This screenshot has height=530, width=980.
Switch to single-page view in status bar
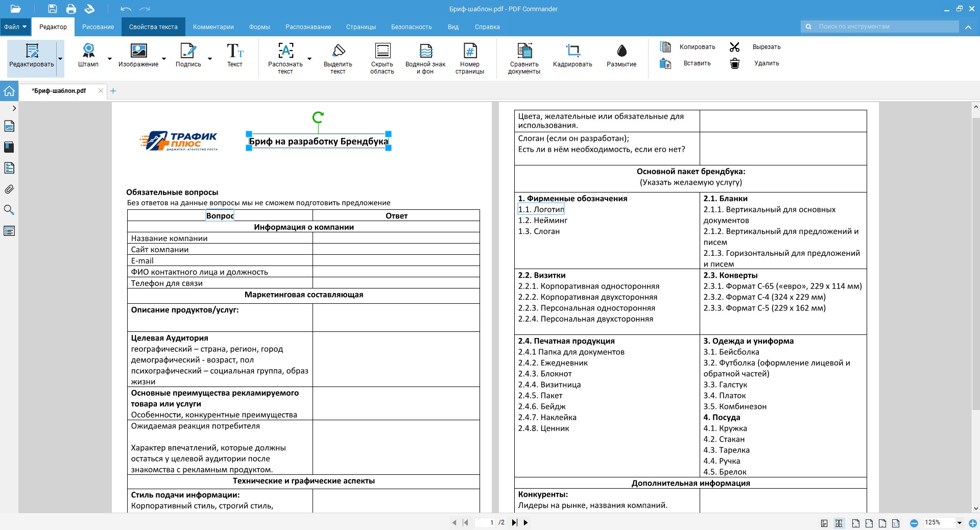(x=824, y=523)
